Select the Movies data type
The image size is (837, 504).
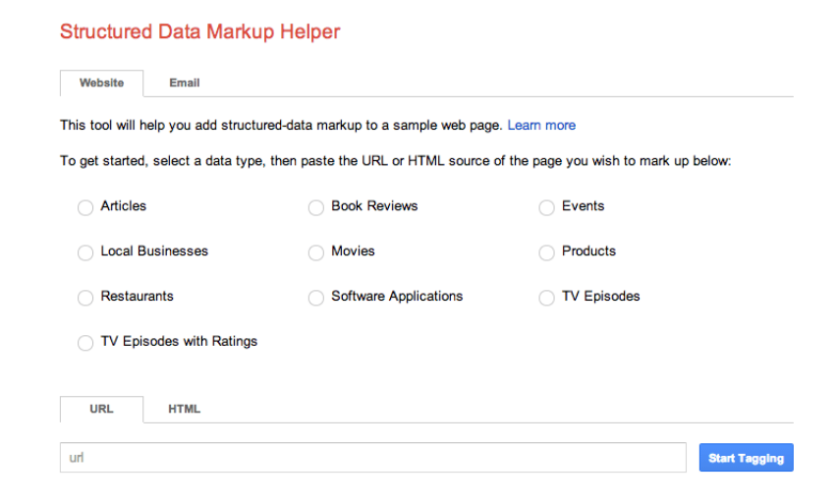click(x=316, y=252)
